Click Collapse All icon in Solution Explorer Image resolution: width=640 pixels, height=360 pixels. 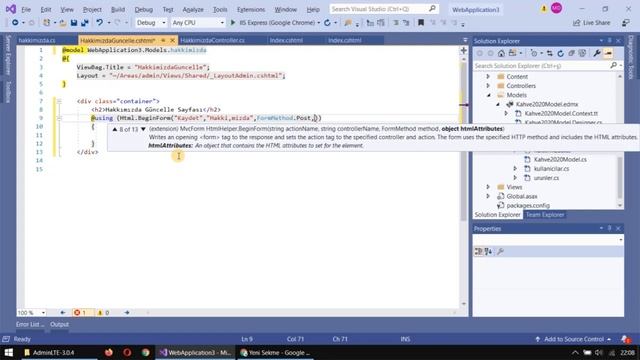571,53
